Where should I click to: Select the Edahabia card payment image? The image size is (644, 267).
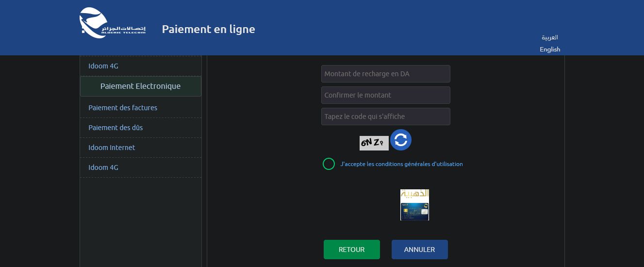click(x=414, y=205)
